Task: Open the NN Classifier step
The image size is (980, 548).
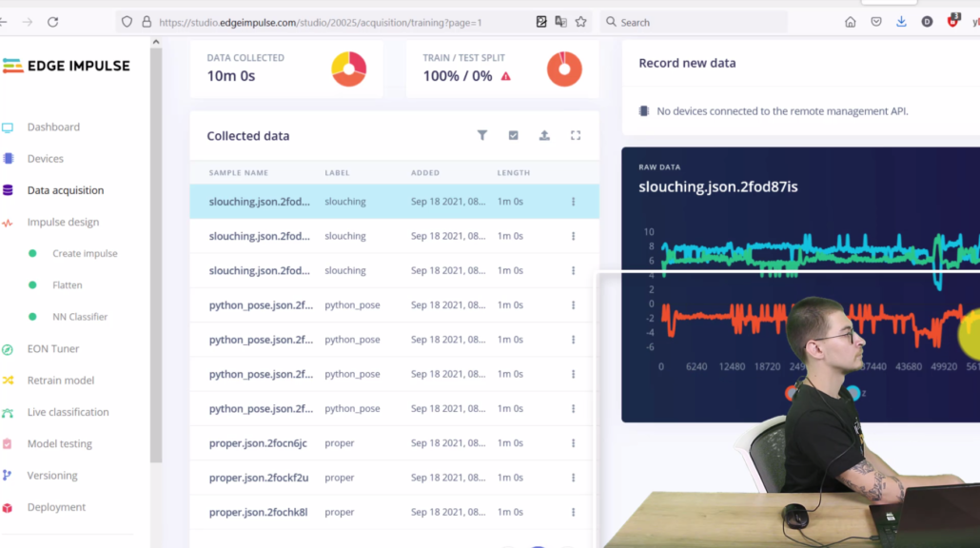Action: 80,317
